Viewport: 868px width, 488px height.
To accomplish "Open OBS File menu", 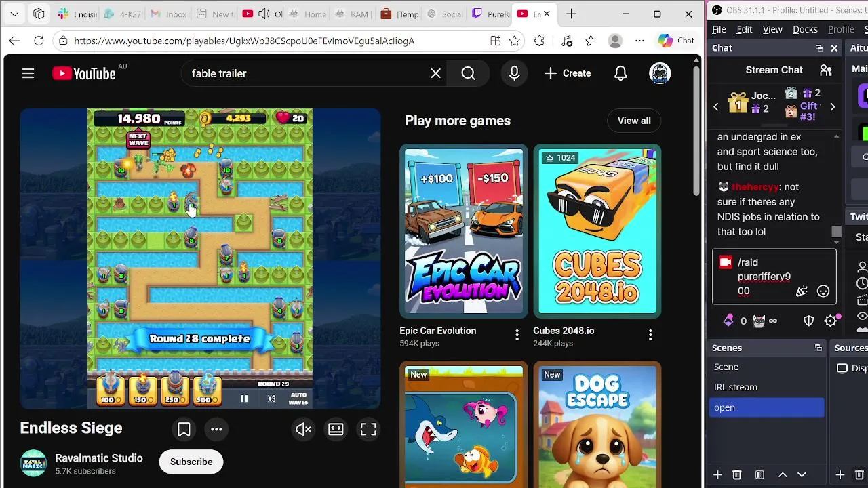I will 719,29.
